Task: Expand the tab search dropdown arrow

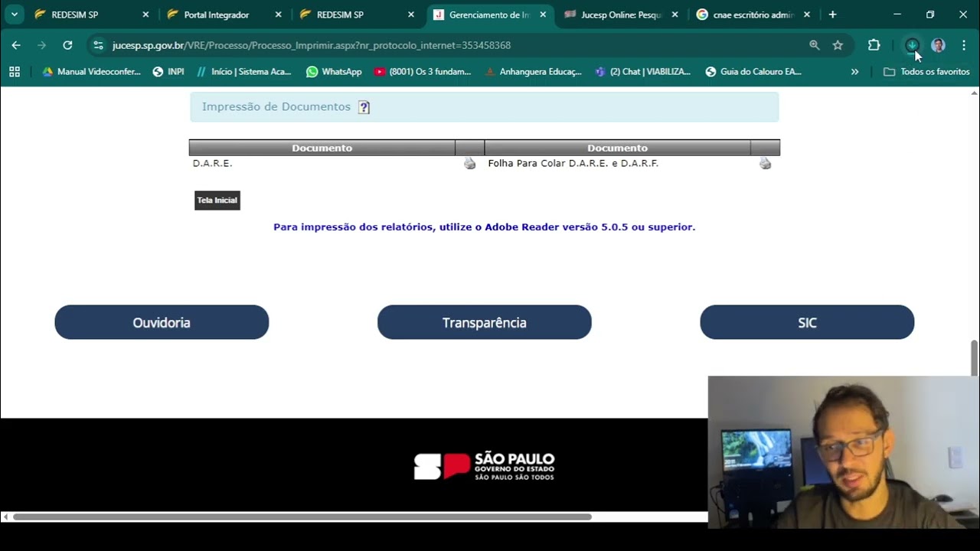Action: point(15,15)
